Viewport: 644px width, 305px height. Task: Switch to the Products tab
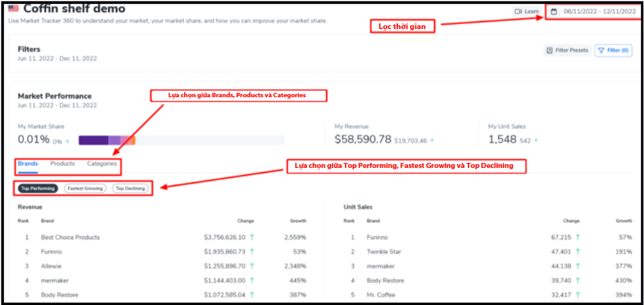[x=62, y=164]
